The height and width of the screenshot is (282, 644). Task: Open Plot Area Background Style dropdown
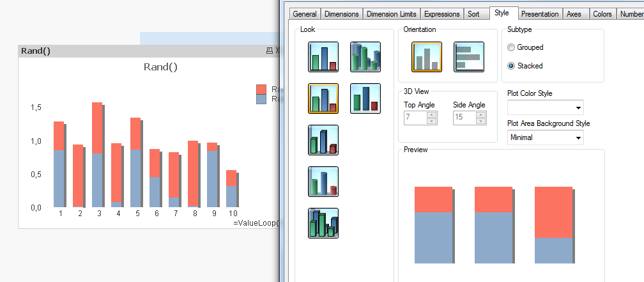pos(546,137)
